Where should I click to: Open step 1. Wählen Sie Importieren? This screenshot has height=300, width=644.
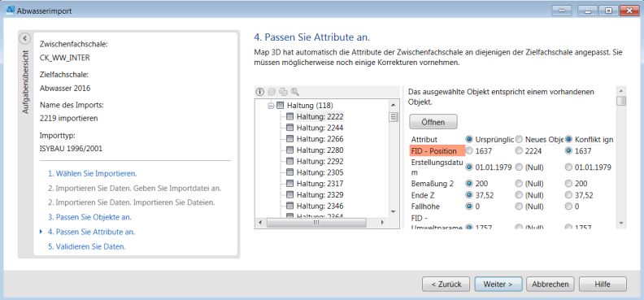pos(93,173)
